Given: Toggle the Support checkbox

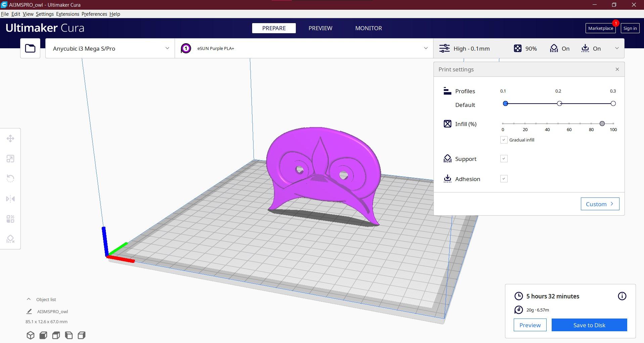Looking at the screenshot, I should [504, 159].
